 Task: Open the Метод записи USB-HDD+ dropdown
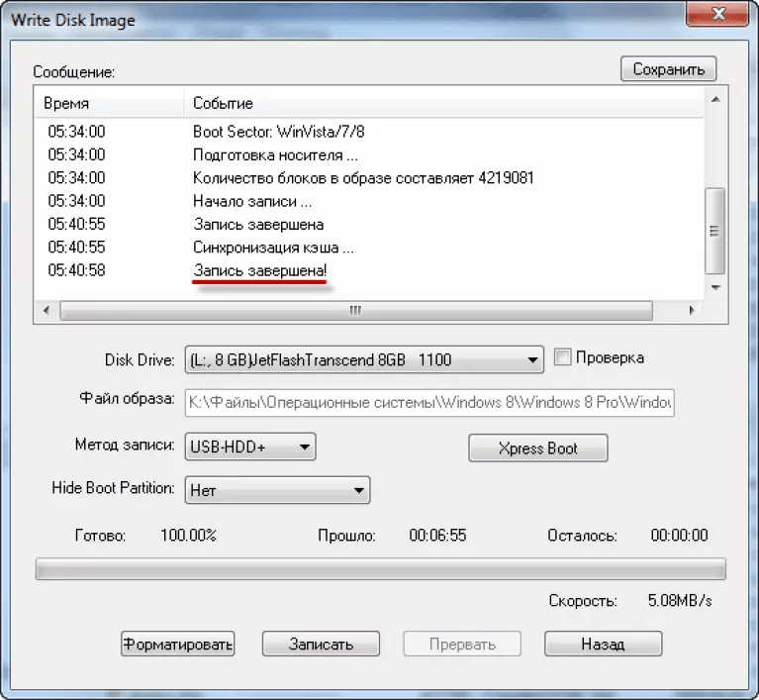pos(250,447)
